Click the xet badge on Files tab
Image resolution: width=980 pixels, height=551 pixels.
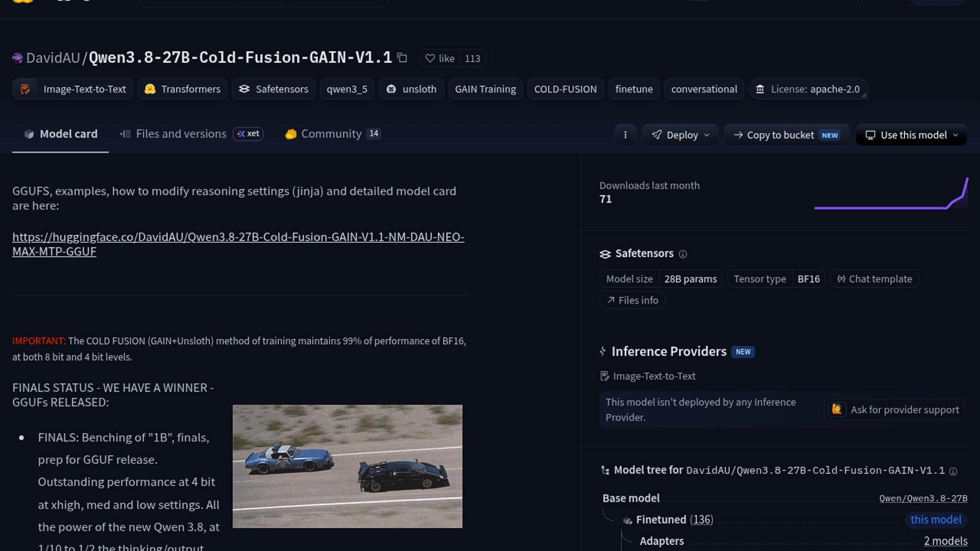(x=248, y=134)
